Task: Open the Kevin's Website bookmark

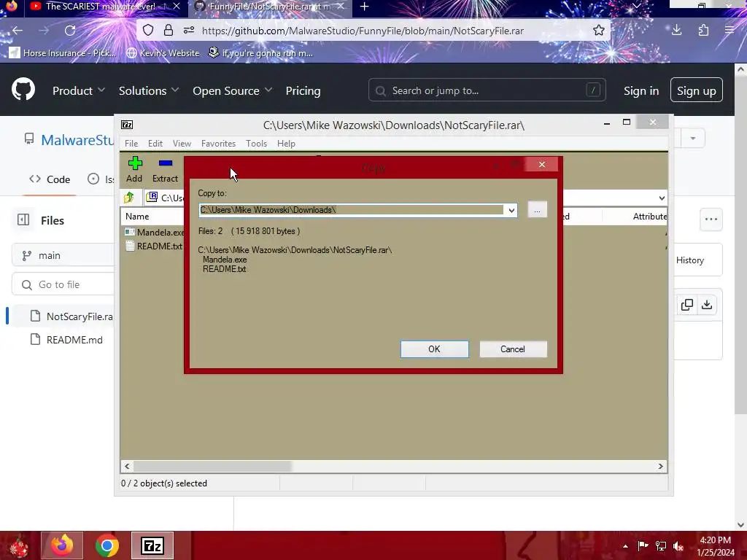Action: click(x=163, y=52)
